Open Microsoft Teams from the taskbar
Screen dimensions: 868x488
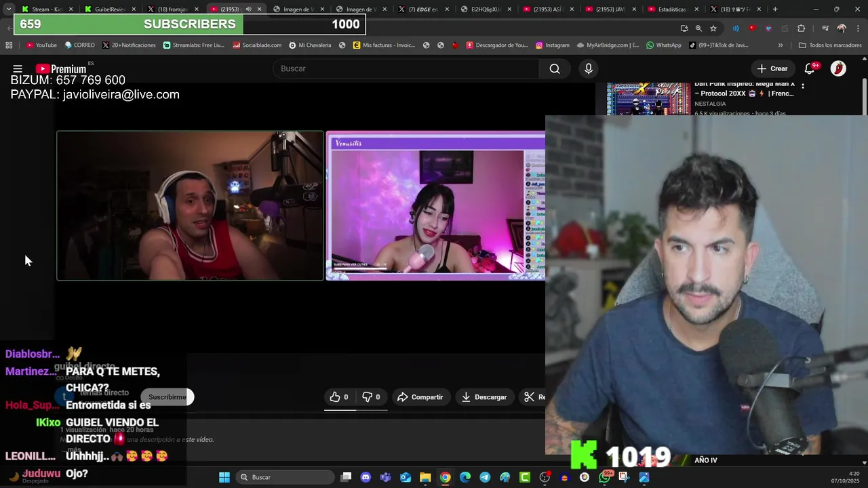386,477
